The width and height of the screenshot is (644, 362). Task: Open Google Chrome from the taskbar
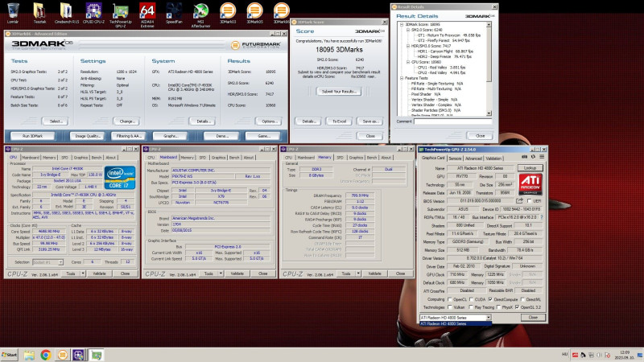tap(46, 355)
